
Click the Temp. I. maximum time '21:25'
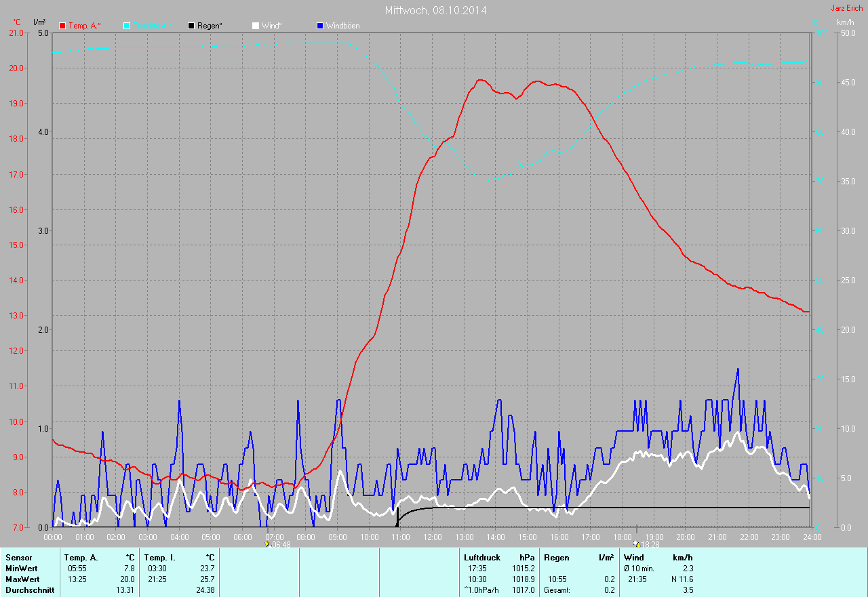click(x=157, y=579)
